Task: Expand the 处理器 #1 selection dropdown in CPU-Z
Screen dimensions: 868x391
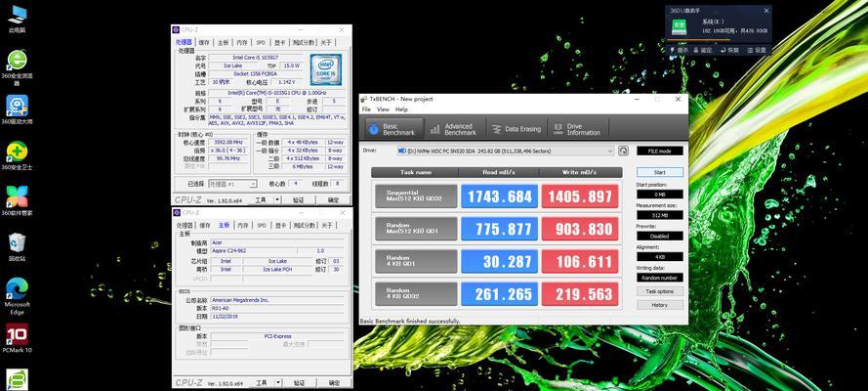Action: click(254, 184)
